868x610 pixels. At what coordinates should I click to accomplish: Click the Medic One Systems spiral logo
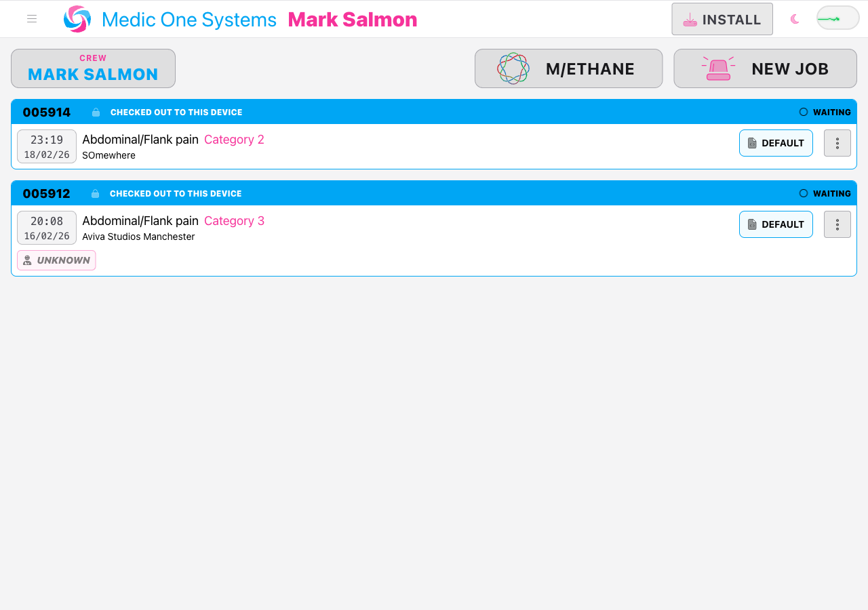76,18
